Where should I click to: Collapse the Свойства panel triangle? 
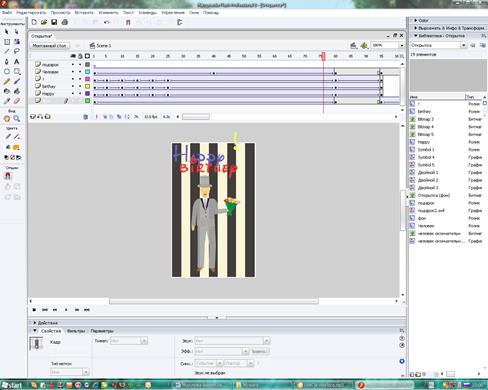click(34, 331)
